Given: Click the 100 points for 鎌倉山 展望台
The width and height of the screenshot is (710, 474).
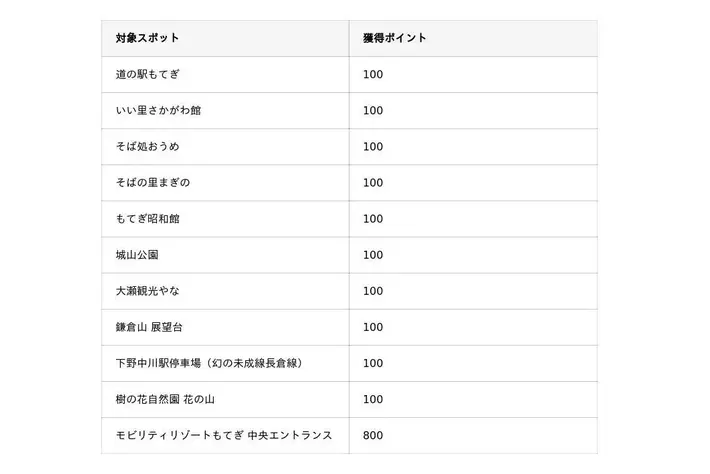Looking at the screenshot, I should click(x=373, y=327).
